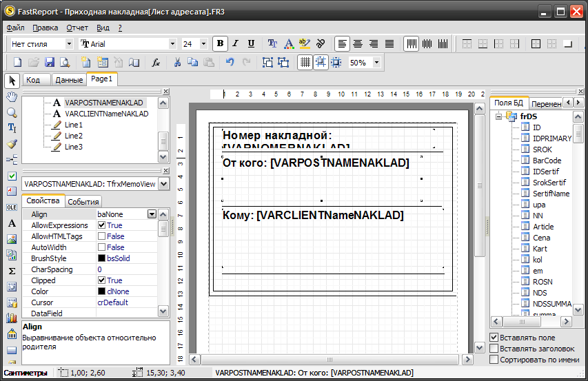Image resolution: width=588 pixels, height=381 pixels.
Task: Open report preview
Action: click(x=65, y=62)
